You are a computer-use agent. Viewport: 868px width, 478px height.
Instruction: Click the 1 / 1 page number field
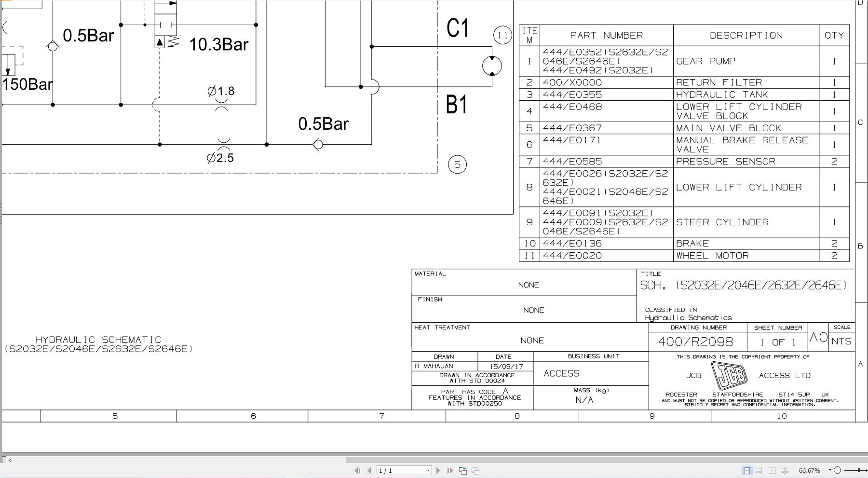click(400, 470)
